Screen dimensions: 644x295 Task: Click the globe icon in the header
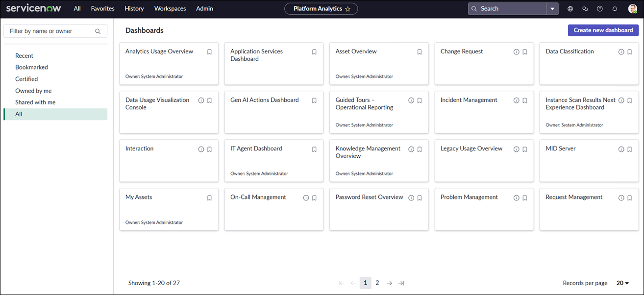click(570, 9)
